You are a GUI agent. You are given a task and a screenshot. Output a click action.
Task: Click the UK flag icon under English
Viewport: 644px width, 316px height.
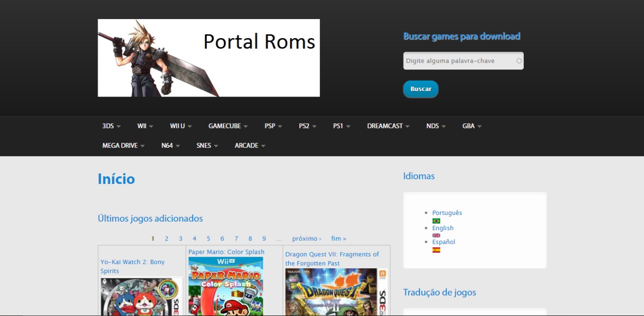tap(436, 236)
